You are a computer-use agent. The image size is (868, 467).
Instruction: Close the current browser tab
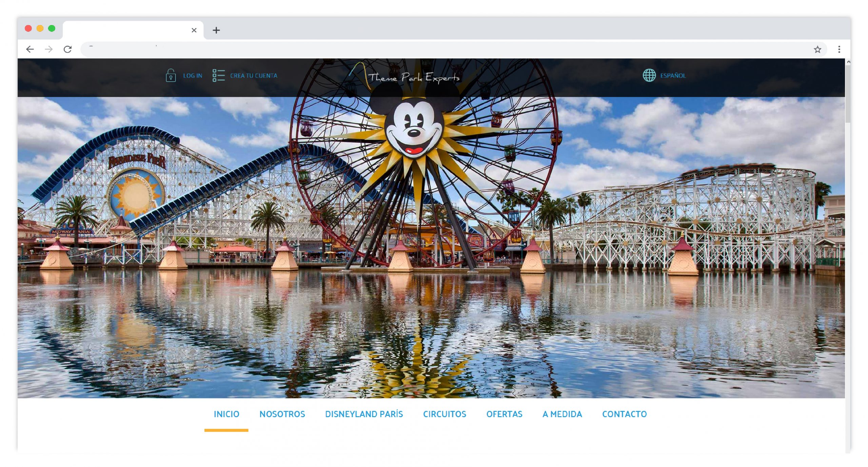(x=194, y=30)
